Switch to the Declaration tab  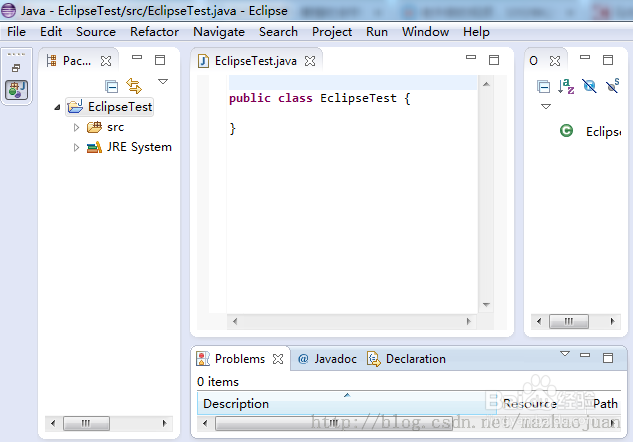click(406, 359)
